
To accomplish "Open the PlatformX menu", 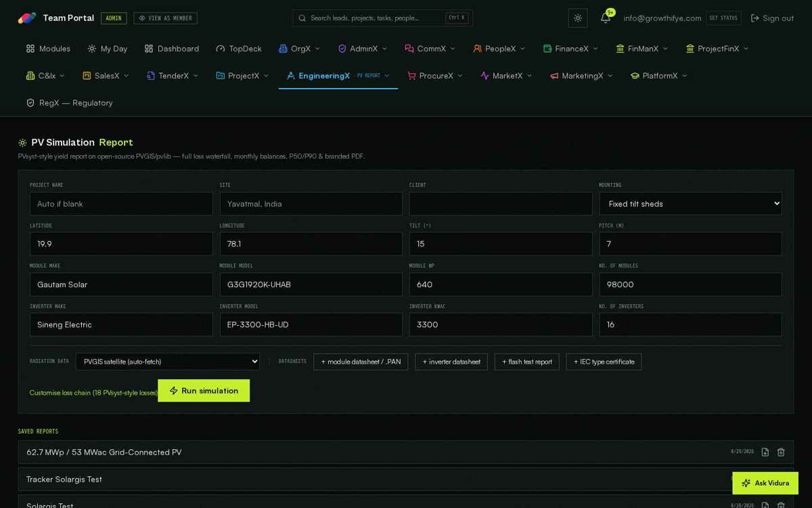I will click(658, 76).
